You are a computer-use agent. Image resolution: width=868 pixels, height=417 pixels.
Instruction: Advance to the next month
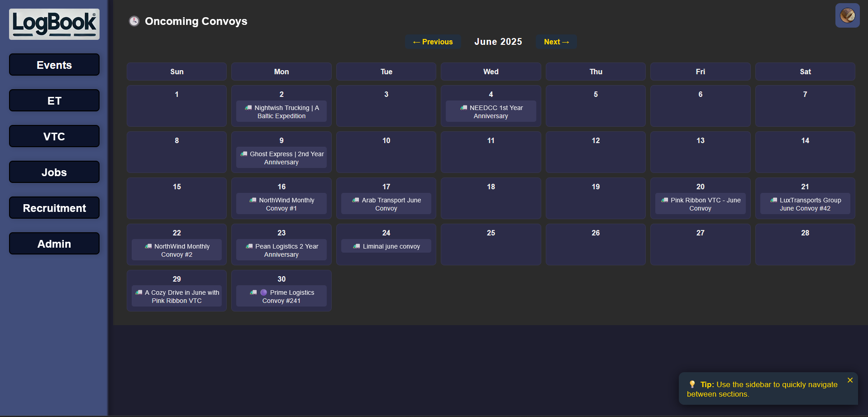[x=556, y=41]
